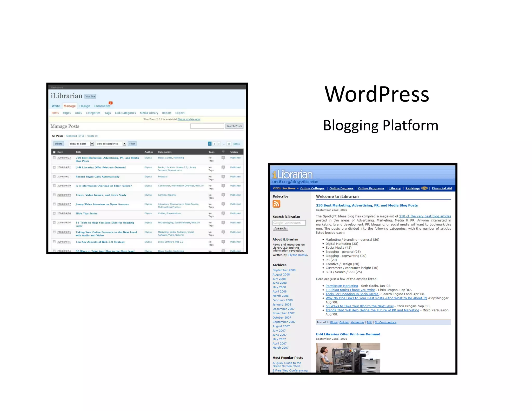Open the Media Library submenu item

(149, 113)
